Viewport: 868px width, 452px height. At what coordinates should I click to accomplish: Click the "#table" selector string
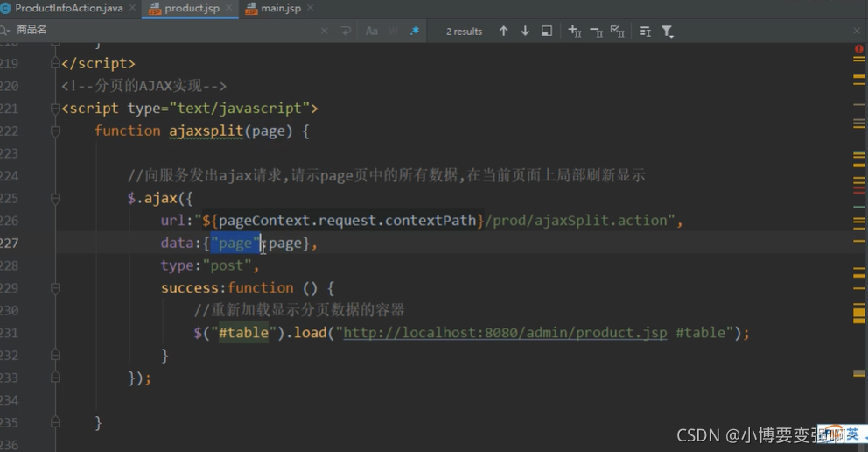243,332
